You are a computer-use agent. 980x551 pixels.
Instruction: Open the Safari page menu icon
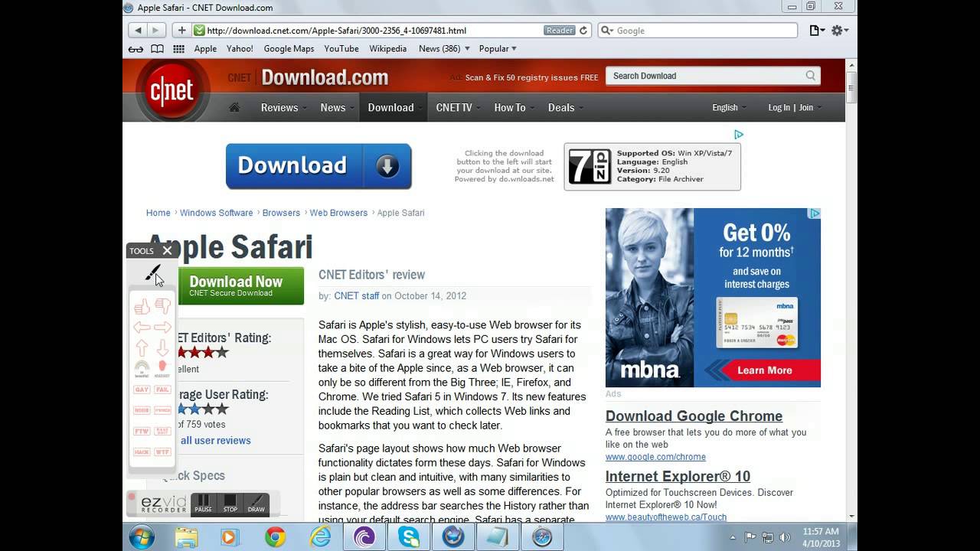click(x=817, y=31)
